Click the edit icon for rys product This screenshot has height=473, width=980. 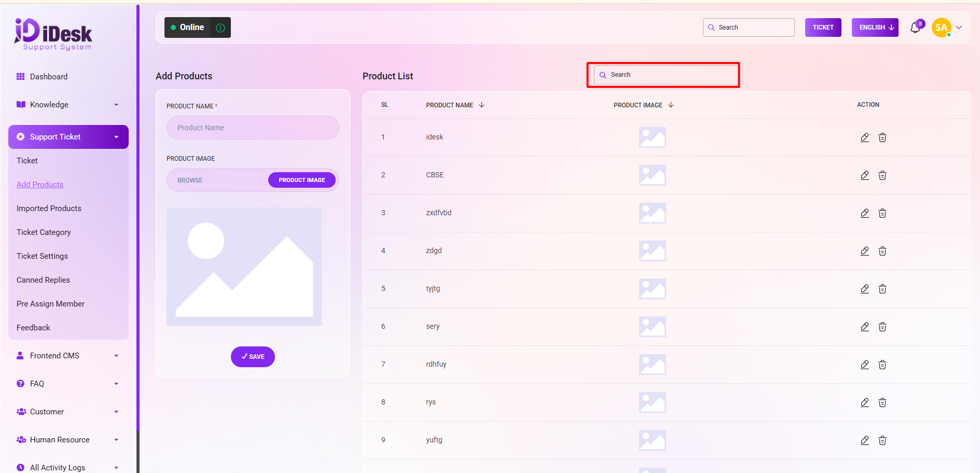point(864,402)
